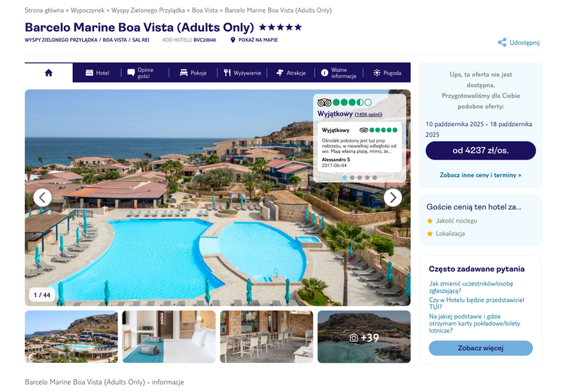
Task: Open the Pokoje tab
Action: coord(193,73)
